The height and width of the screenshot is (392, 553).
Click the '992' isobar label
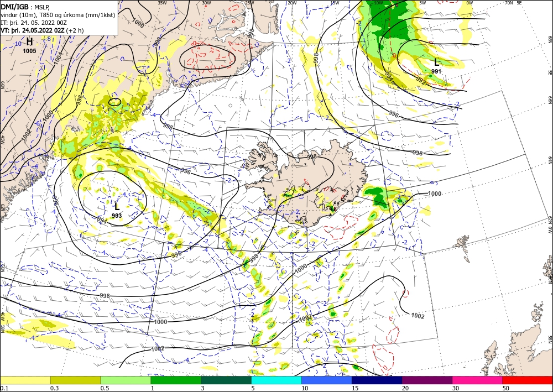[421, 81]
